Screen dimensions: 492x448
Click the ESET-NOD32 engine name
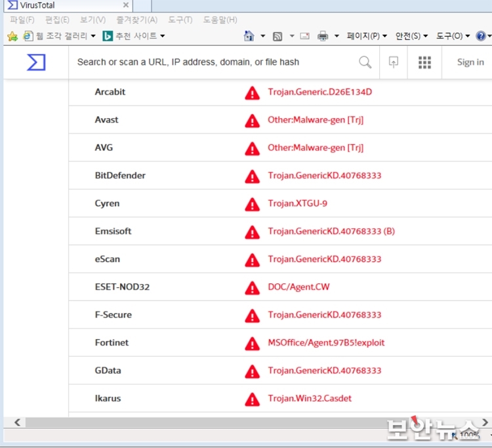(x=122, y=287)
